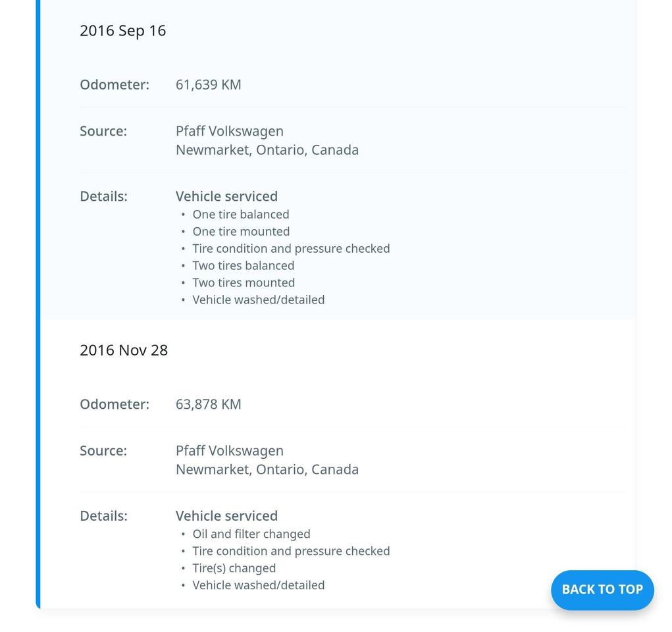The height and width of the screenshot is (632, 672).
Task: Select the Vehicle serviced heading under November record
Action: click(226, 515)
